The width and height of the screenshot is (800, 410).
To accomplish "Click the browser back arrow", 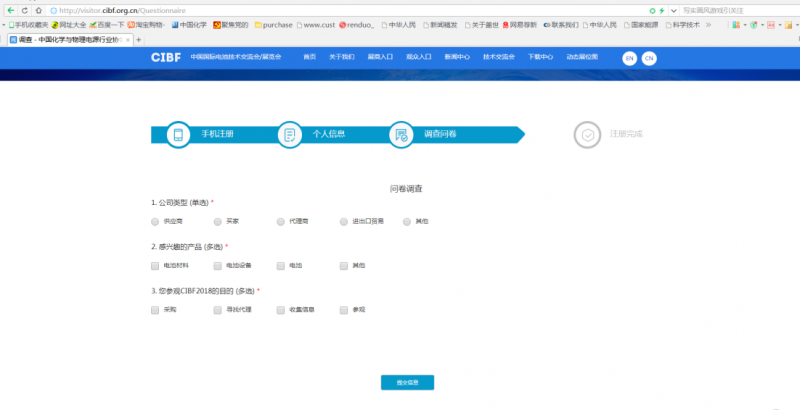I will pos(10,10).
